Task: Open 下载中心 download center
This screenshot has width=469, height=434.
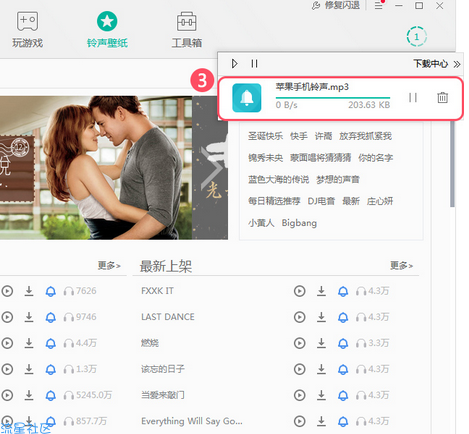Action: coord(430,63)
